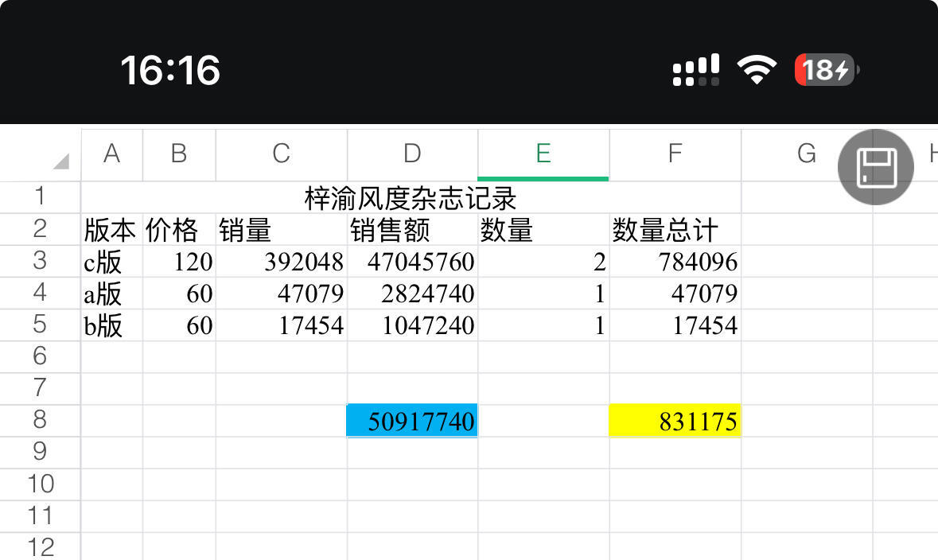938x560 pixels.
Task: Select the blue sum cell 50917740
Action: 412,421
